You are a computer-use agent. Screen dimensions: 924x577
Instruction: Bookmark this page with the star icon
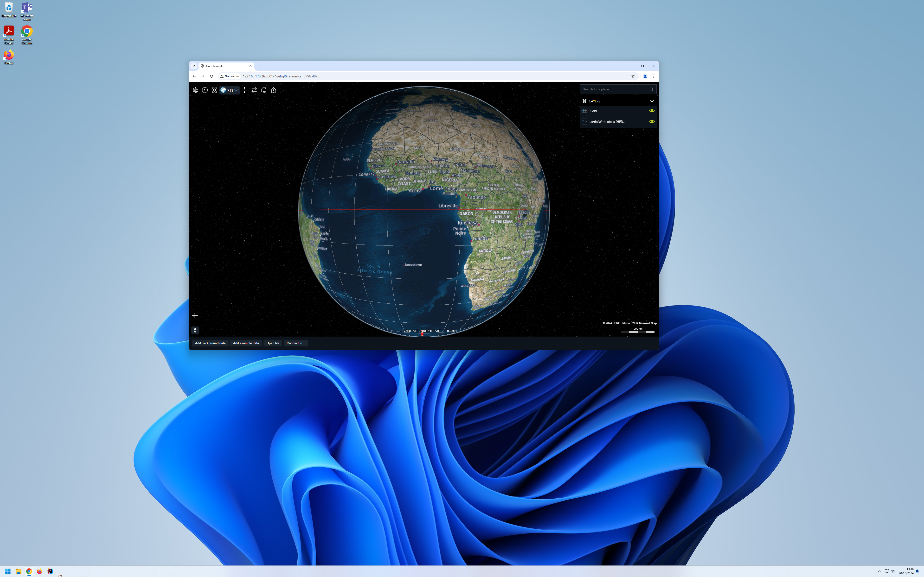click(633, 76)
